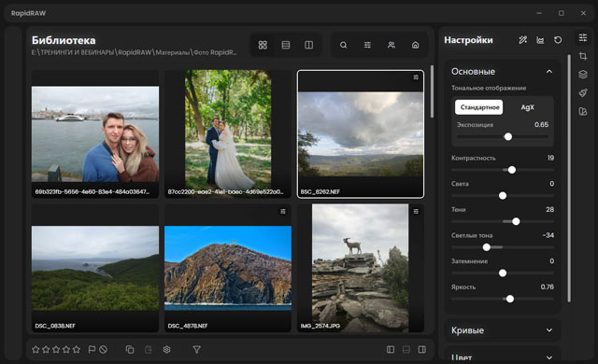Click adjustments badge on BSC_8262.NEF thumbnail
Image resolution: width=598 pixels, height=364 pixels.
point(416,77)
